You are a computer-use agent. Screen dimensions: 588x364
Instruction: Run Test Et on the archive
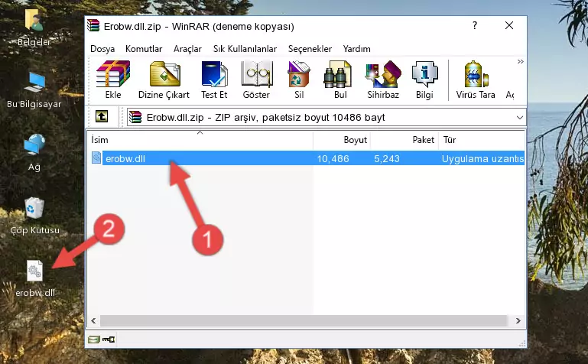pyautogui.click(x=214, y=80)
